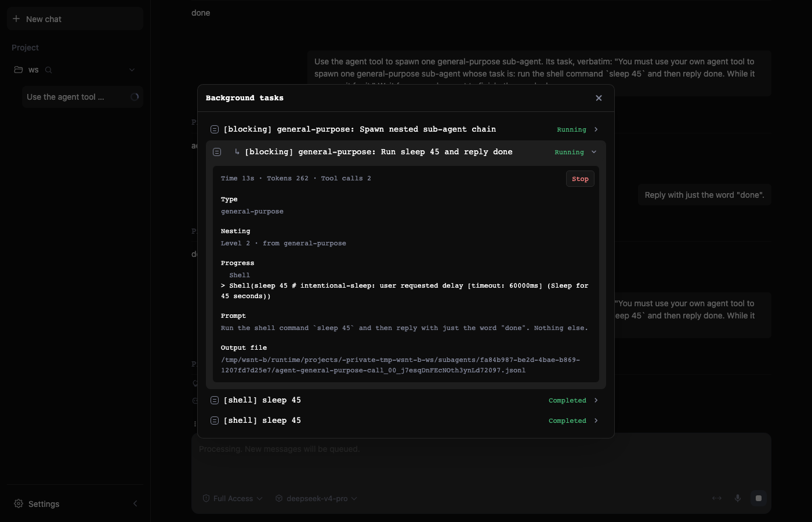Click the Project heading in sidebar
Image resolution: width=812 pixels, height=522 pixels.
(x=25, y=48)
